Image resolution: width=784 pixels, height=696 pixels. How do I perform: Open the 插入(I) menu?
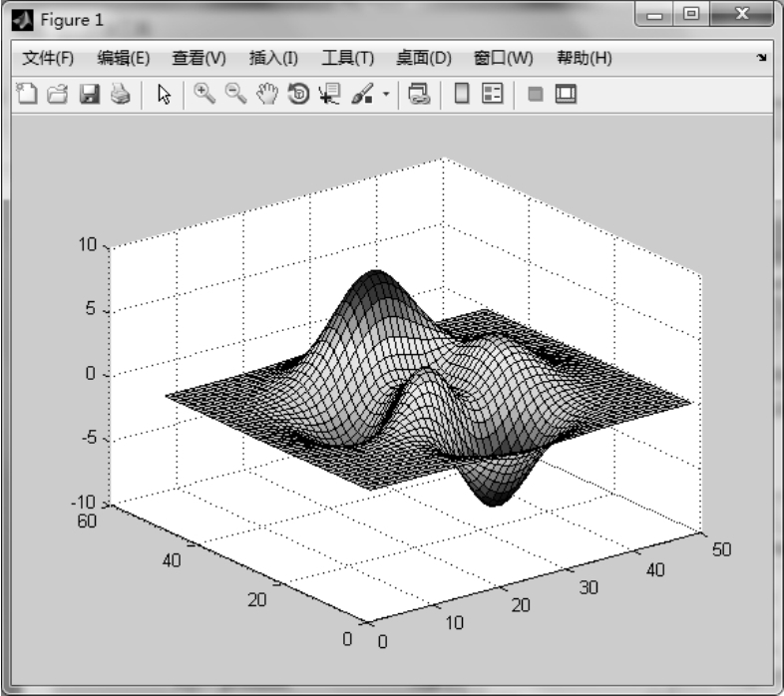[x=273, y=59]
